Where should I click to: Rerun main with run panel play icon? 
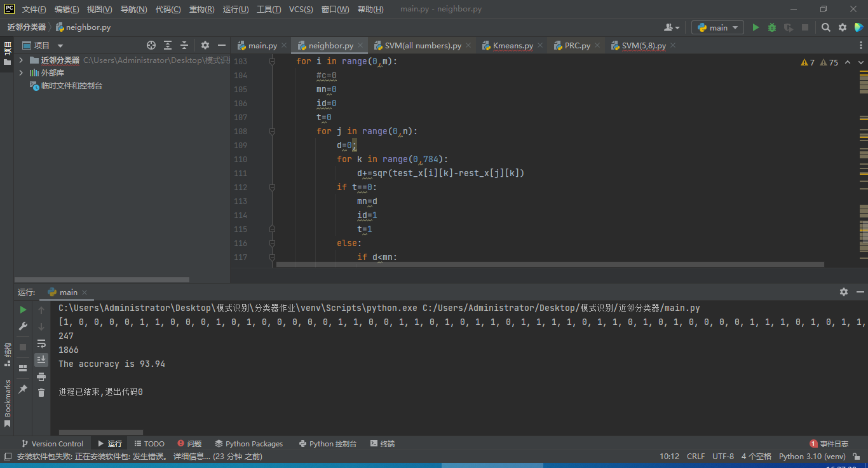[x=23, y=310]
